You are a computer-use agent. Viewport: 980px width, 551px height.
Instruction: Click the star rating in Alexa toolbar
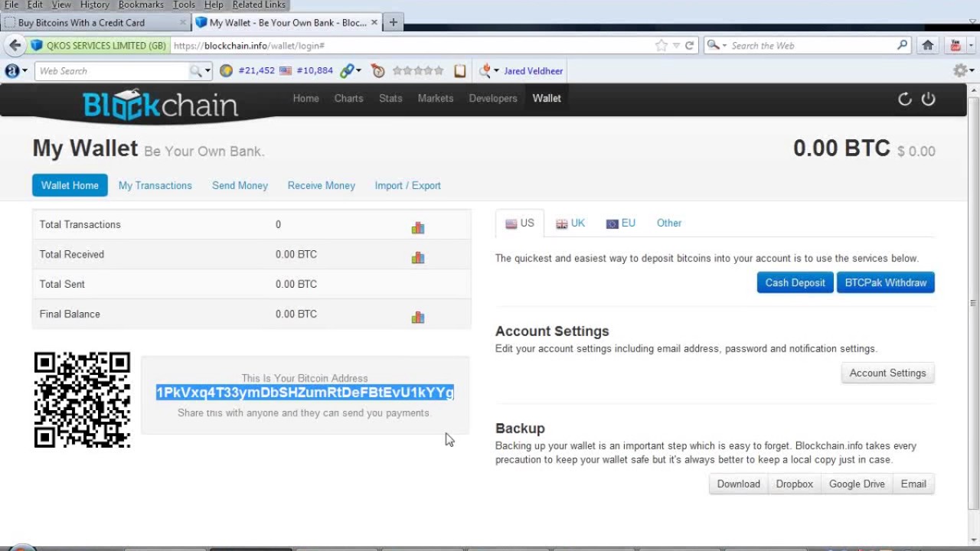click(x=418, y=70)
